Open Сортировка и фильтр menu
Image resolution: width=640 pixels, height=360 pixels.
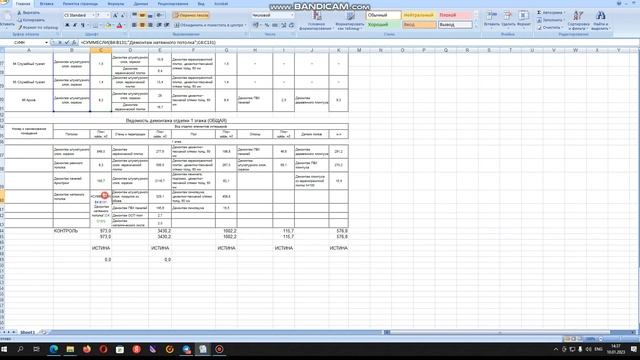[578, 20]
